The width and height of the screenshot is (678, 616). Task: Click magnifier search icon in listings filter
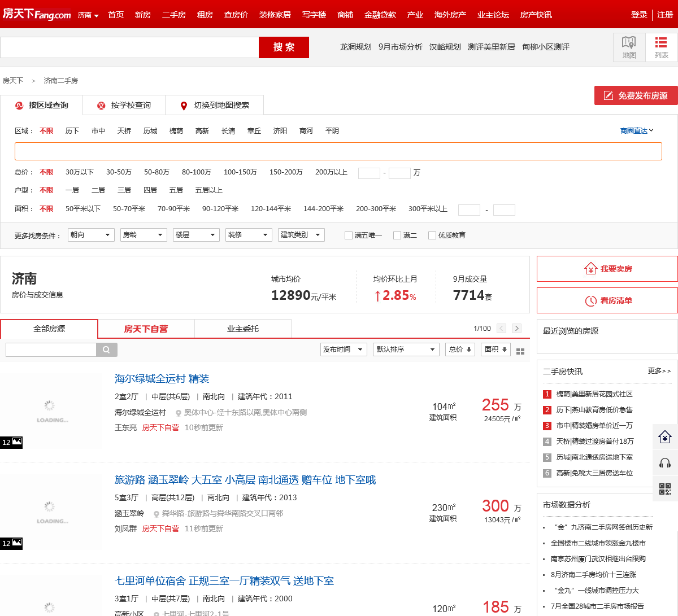point(107,349)
